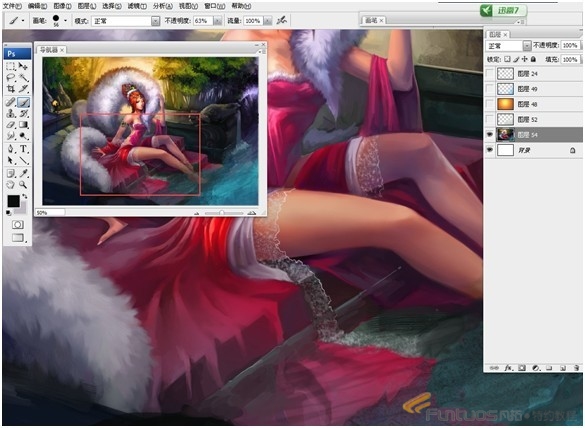Toggle lock transparent pixels

click(x=507, y=59)
